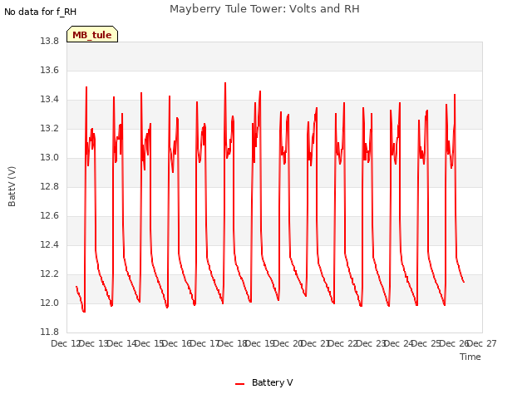The image size is (532, 399).
Task: Click the Battery V legend entry
Action: (264, 382)
